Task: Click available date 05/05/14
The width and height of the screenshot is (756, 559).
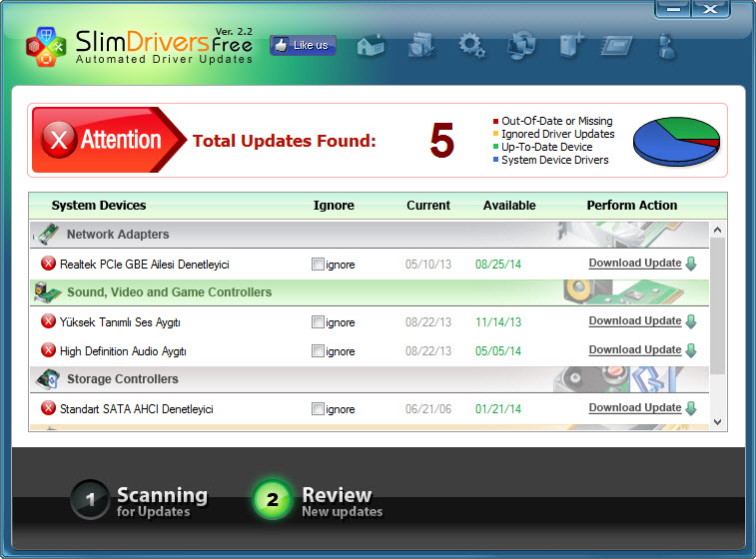Action: 498,350
